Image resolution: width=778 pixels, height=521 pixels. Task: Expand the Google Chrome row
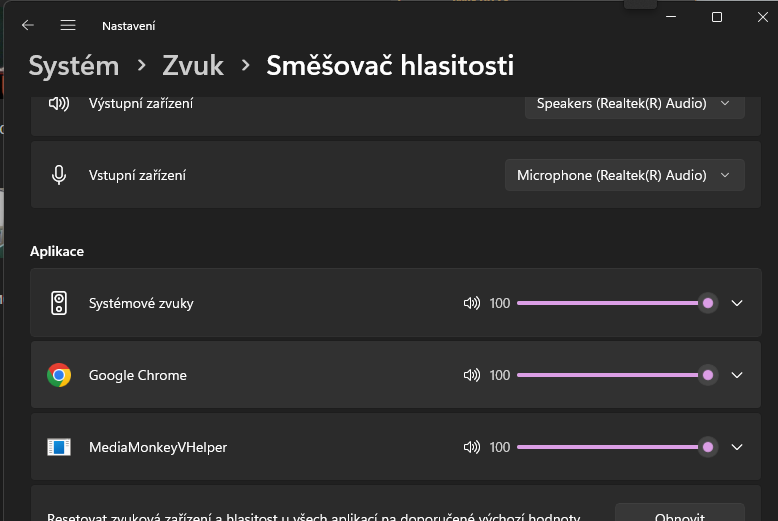[738, 375]
